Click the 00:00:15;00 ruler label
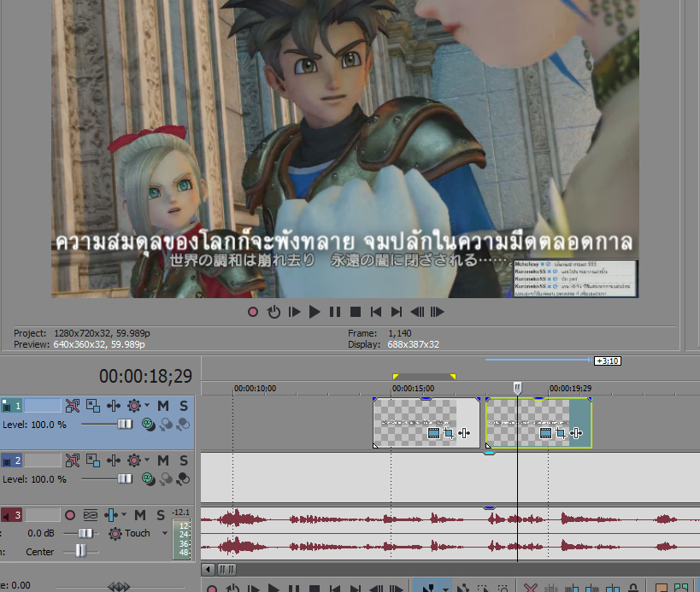Image resolution: width=700 pixels, height=592 pixels. (x=414, y=389)
